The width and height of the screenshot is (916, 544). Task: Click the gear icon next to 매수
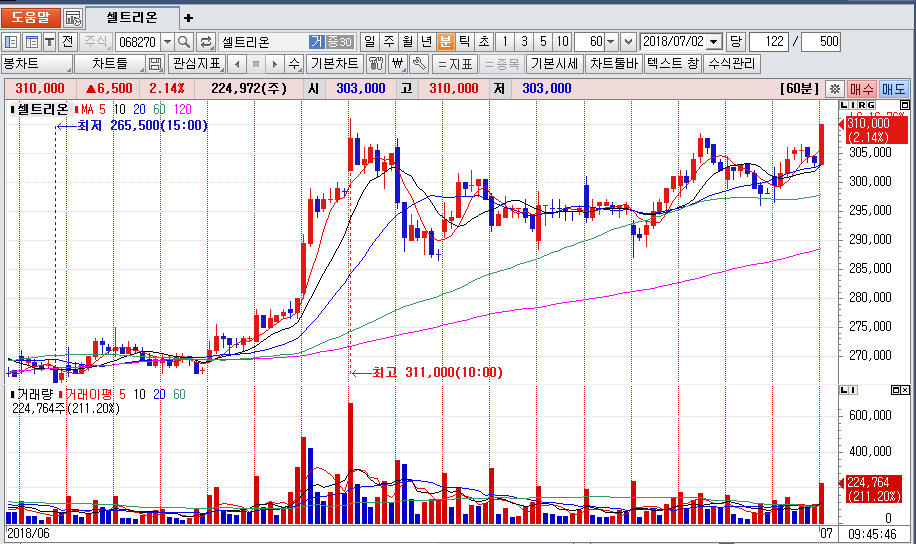point(835,88)
